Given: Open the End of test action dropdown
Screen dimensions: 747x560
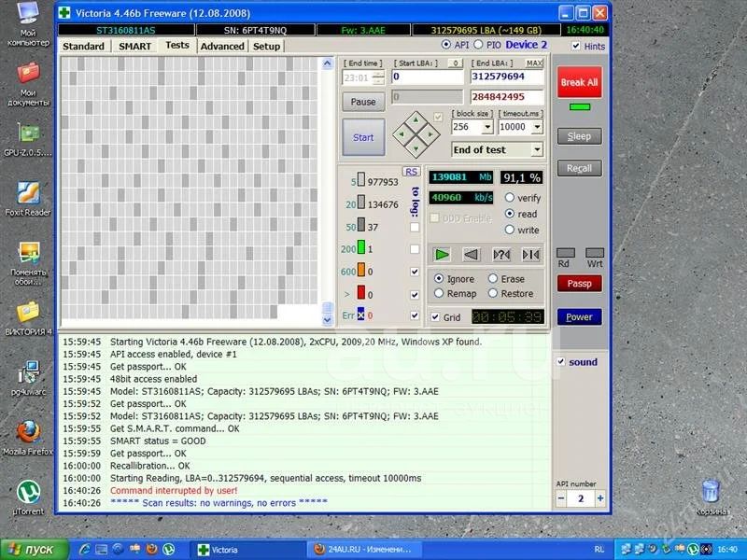Looking at the screenshot, I should click(537, 149).
